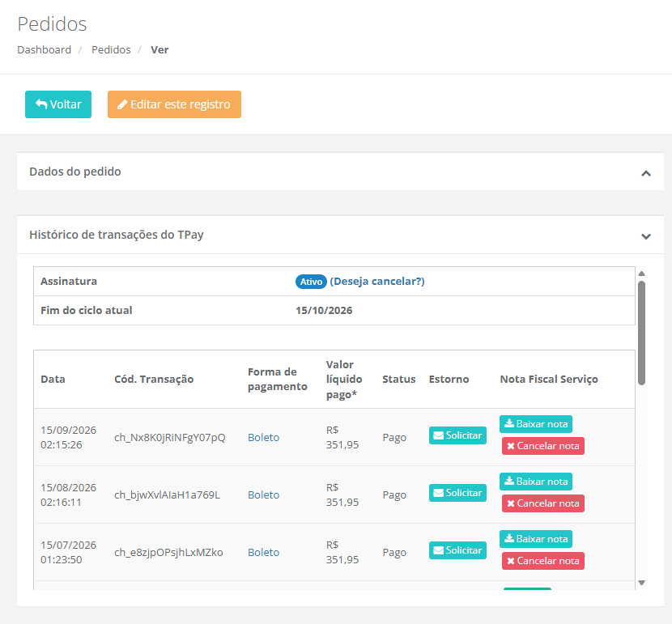Click the Forma de pagamento column header
This screenshot has width=672, height=624.
pyautogui.click(x=277, y=379)
